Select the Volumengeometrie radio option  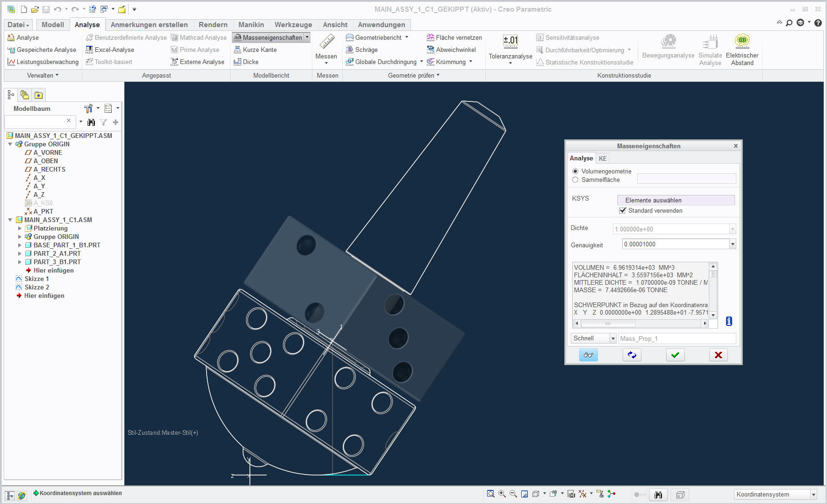coord(575,171)
